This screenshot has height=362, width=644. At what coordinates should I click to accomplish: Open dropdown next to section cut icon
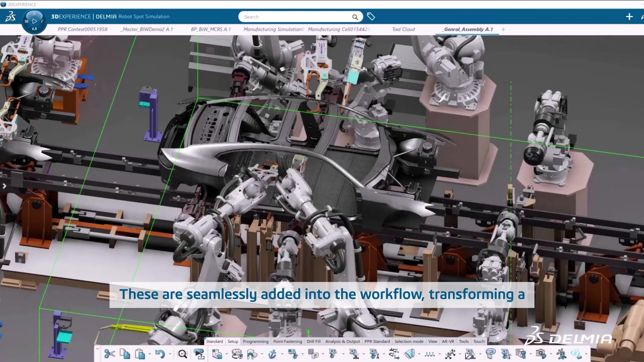(x=419, y=354)
